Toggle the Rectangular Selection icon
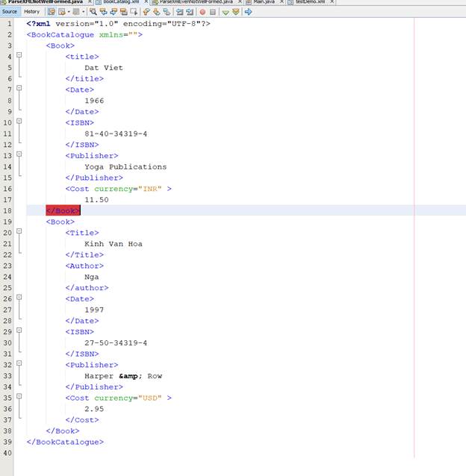Image resolution: width=466 pixels, height=476 pixels. [x=134, y=12]
